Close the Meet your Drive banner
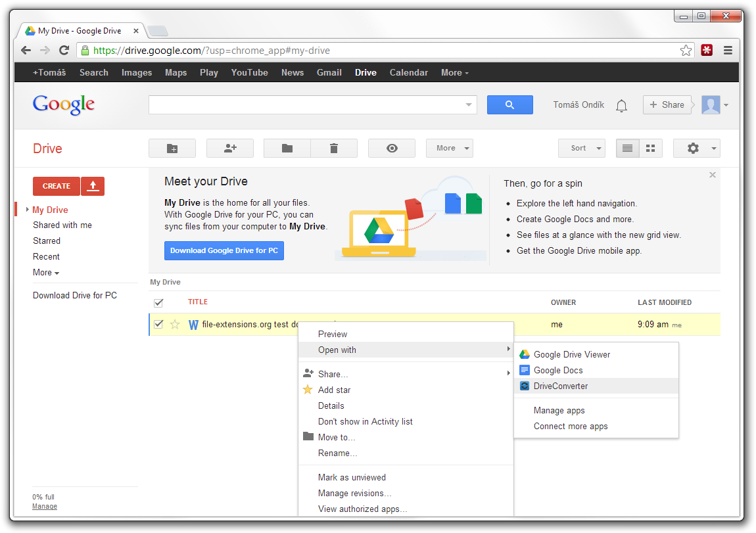The width and height of the screenshot is (756, 533). 713,175
